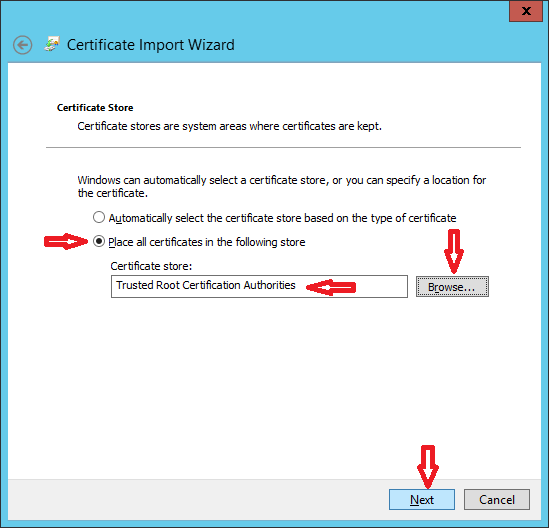This screenshot has height=528, width=549.
Task: Click the red arrow pointing at Browse
Action: [454, 251]
